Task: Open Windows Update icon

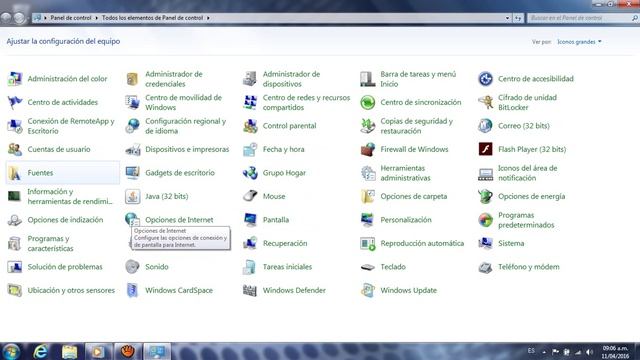Action: click(x=367, y=291)
